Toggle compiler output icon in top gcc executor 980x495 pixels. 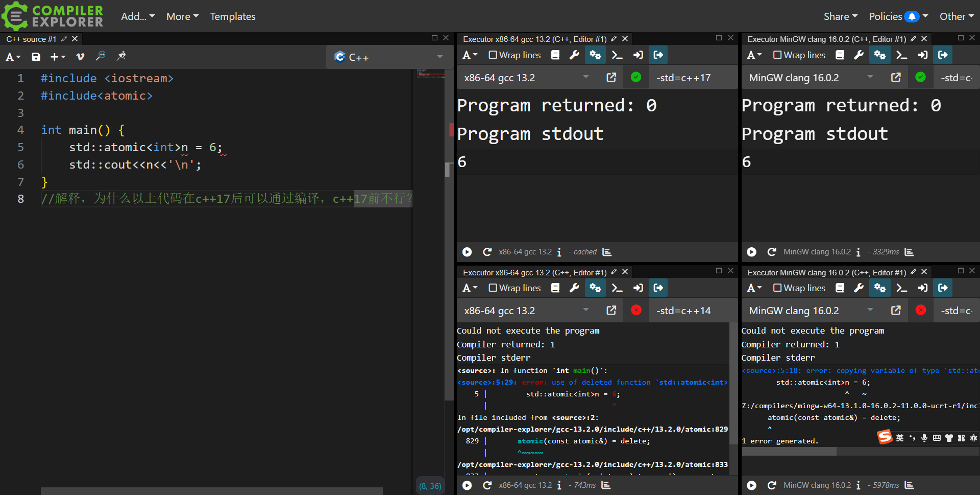(x=658, y=55)
